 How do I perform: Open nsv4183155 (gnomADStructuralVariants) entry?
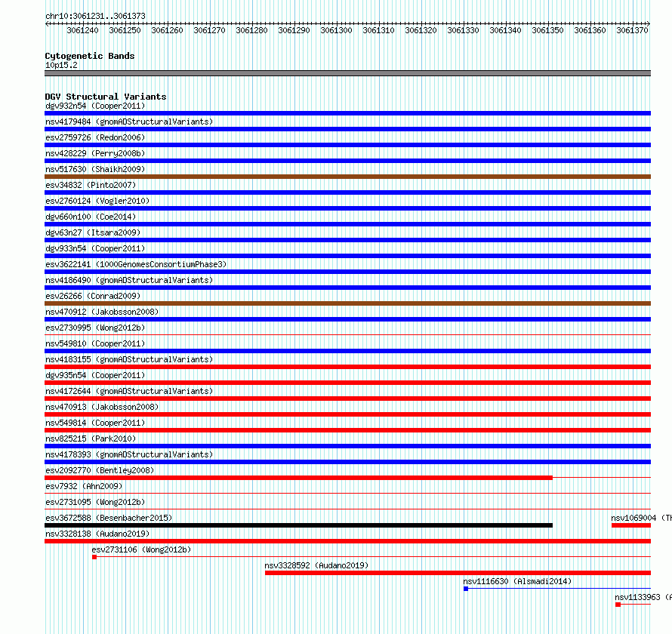click(129, 359)
